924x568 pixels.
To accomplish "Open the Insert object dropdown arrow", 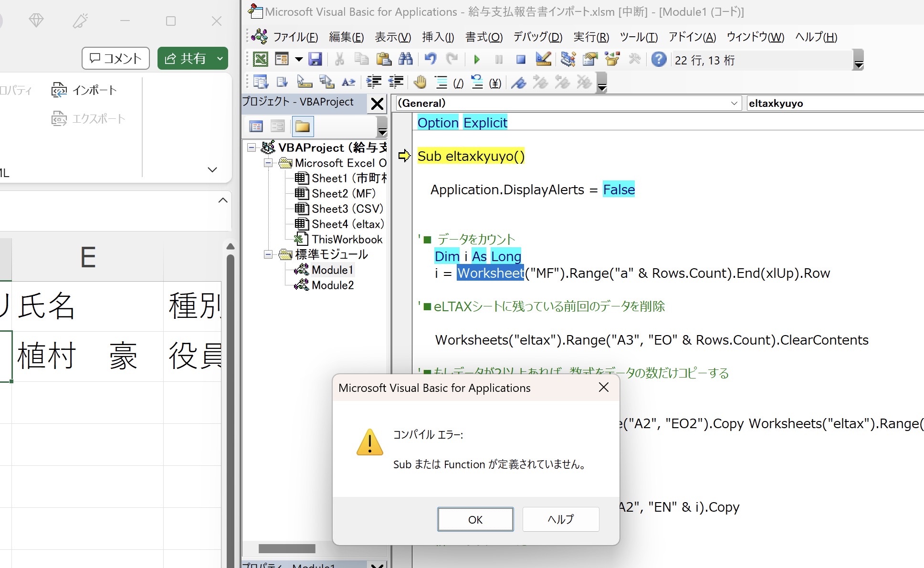I will pyautogui.click(x=299, y=59).
